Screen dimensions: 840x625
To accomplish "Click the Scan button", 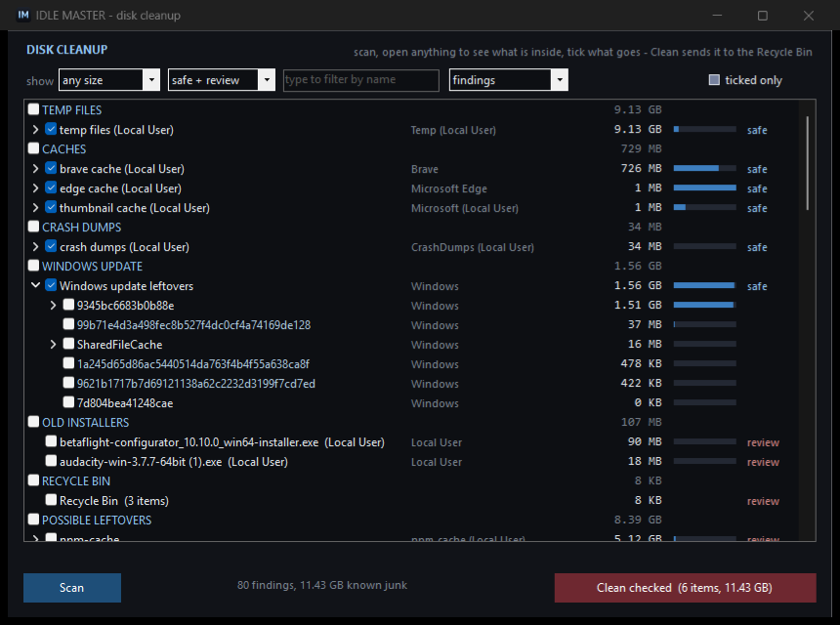I will [71, 588].
